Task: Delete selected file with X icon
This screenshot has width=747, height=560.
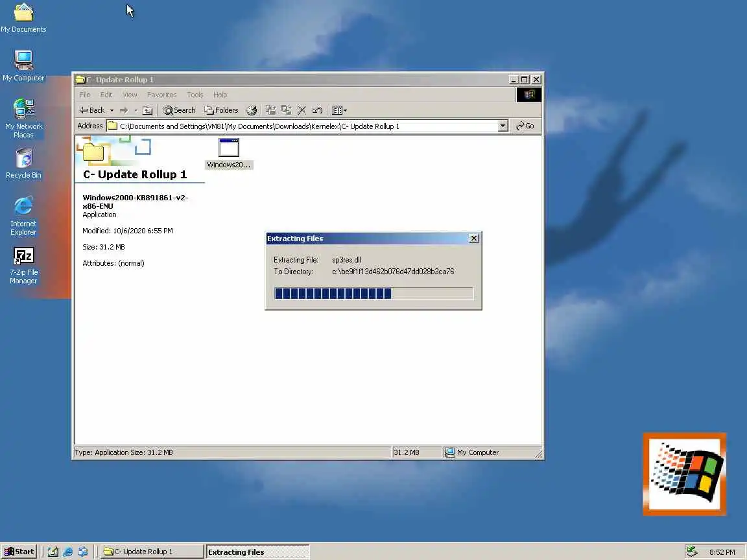Action: click(302, 110)
